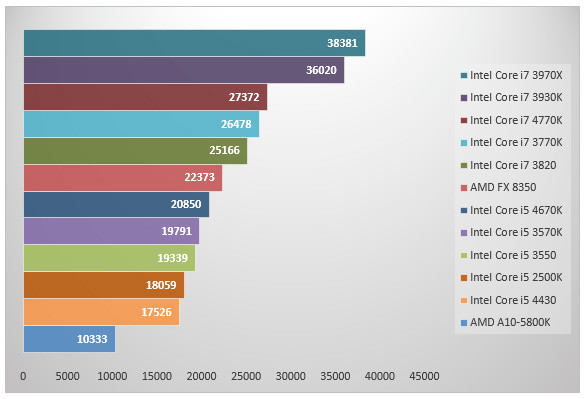Click the bar value 38381
Viewport: 584px width, 399px height.
pos(342,43)
